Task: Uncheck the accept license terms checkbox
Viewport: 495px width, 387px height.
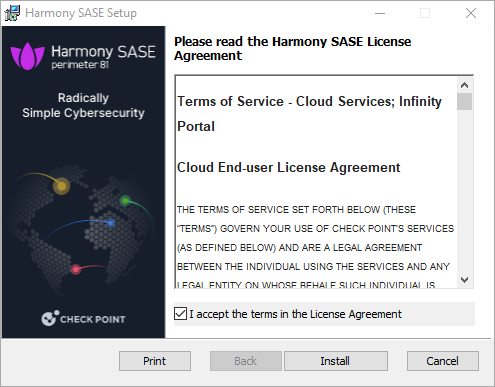Action: [x=180, y=314]
